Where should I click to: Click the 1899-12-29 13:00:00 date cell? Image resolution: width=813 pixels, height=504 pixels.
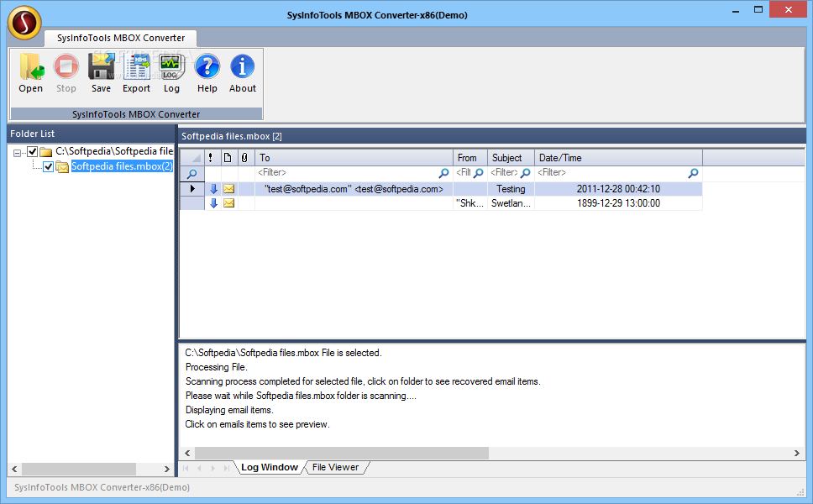coord(618,203)
